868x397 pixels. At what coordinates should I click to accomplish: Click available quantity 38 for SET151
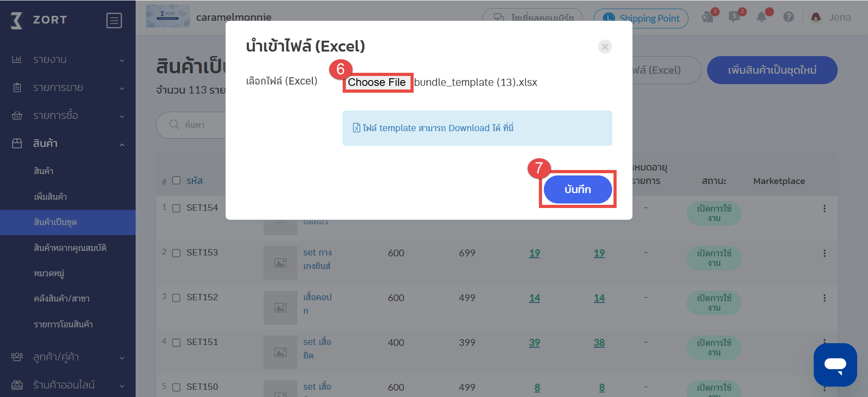(599, 343)
